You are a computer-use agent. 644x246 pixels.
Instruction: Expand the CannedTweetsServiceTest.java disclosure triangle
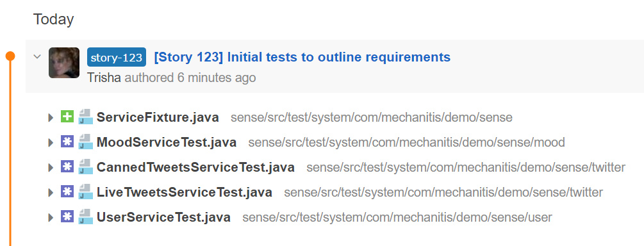[51, 168]
